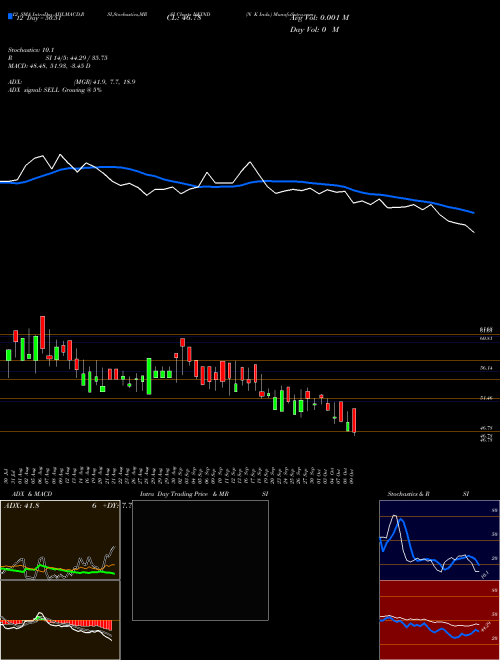Click the RSI 14/5 values line
This screenshot has height=660, width=500.
point(58,58)
